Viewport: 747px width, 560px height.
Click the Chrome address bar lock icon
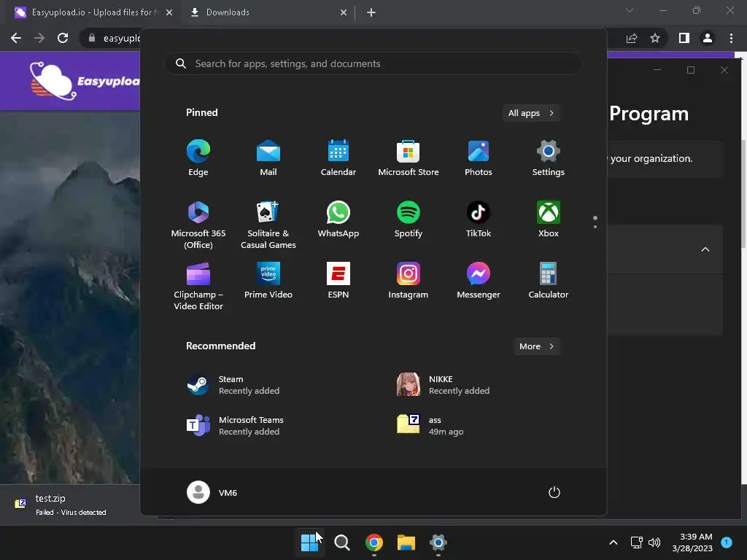click(92, 38)
